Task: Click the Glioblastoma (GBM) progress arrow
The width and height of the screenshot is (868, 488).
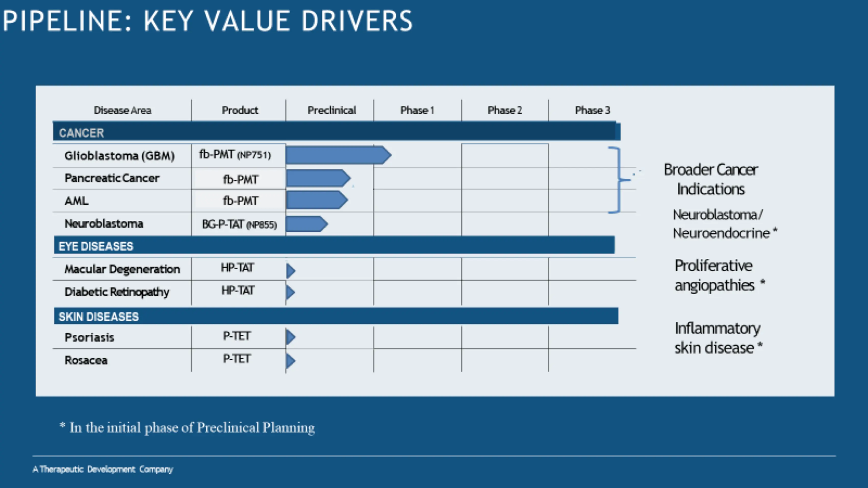Action: click(339, 155)
